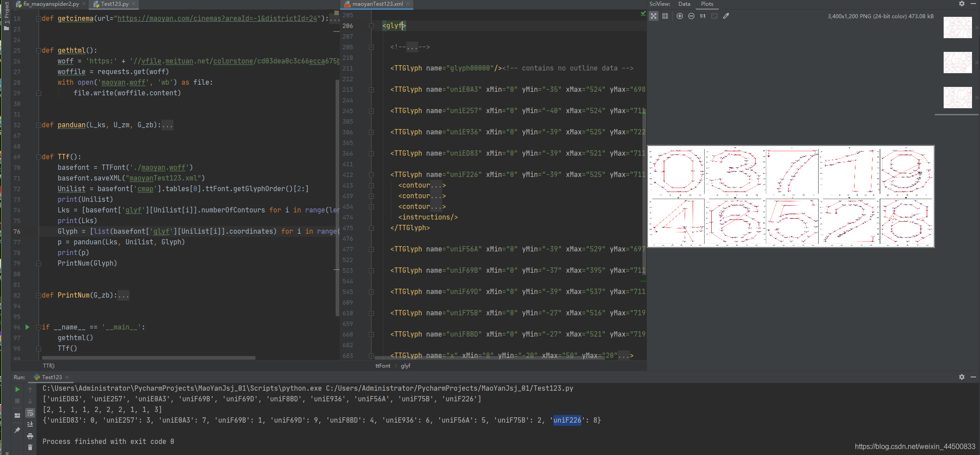Expand the folded PrintNum function
Viewport: 980px width, 455px height.
point(39,295)
